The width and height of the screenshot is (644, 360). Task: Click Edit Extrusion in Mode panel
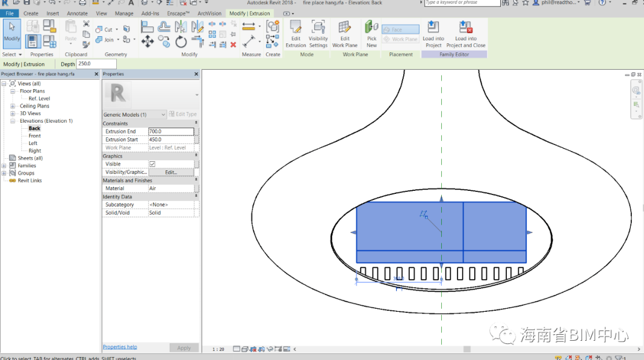296,34
